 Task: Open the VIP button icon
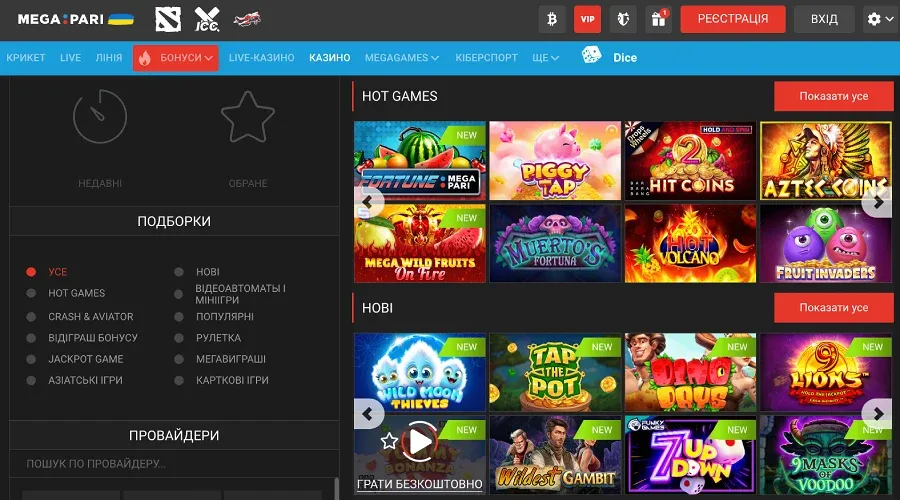[x=588, y=19]
